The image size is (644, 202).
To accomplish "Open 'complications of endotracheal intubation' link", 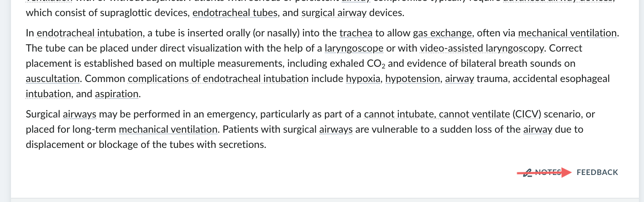I will point(218,79).
